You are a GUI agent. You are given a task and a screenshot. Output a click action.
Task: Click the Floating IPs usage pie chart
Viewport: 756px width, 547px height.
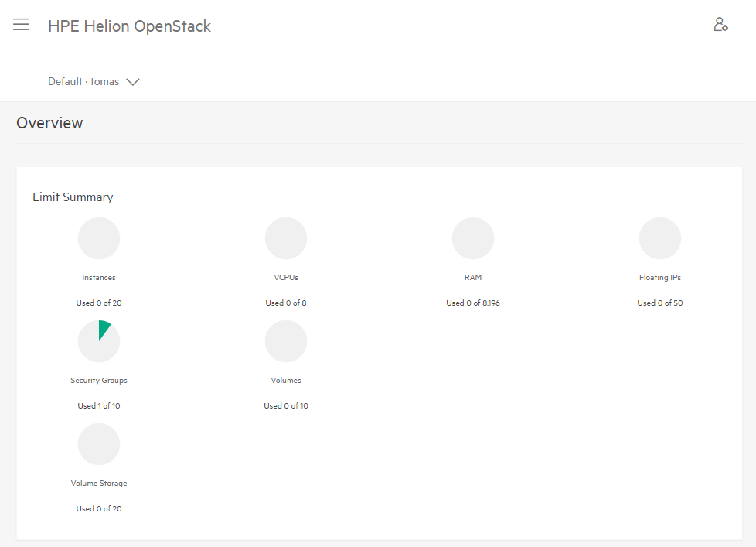(x=660, y=238)
